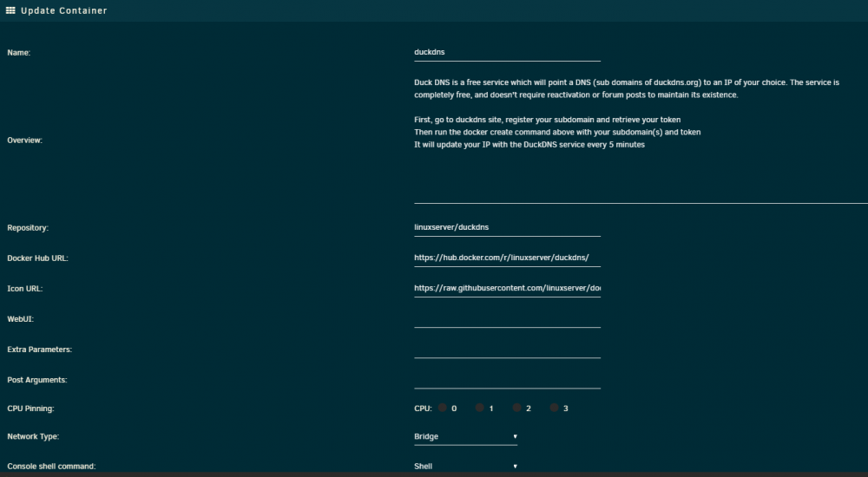The width and height of the screenshot is (868, 477).
Task: Click the Docker Hub URL field
Action: click(507, 258)
